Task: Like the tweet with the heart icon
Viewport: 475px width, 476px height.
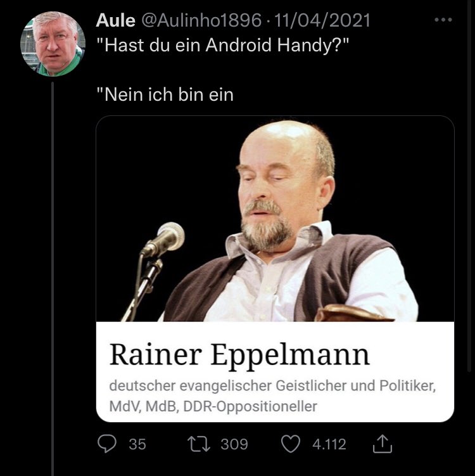Action: [291, 444]
